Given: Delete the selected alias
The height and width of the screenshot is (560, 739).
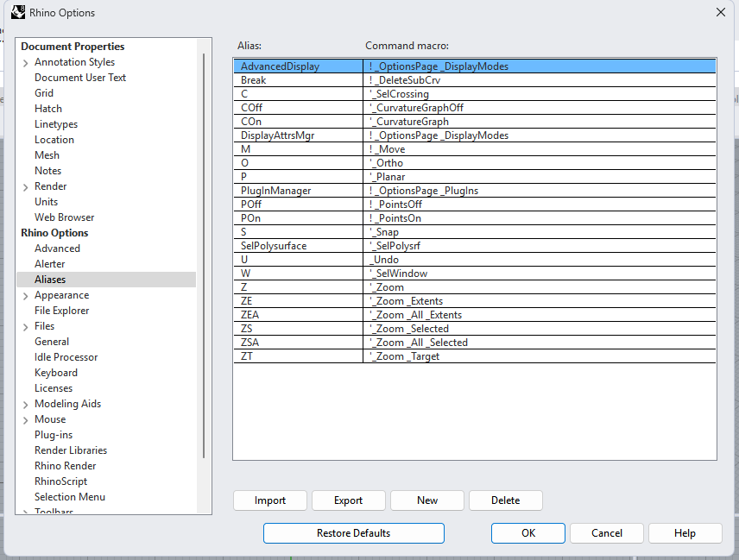Looking at the screenshot, I should [505, 500].
